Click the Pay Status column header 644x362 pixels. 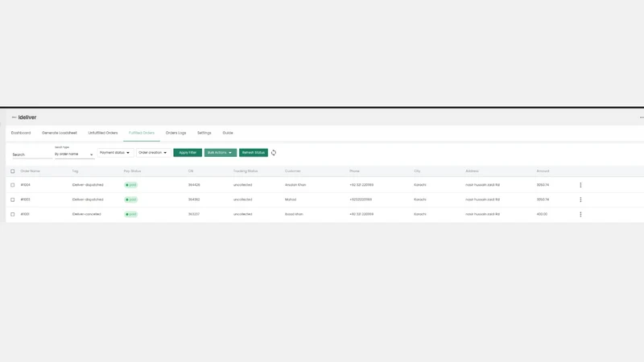coord(132,171)
